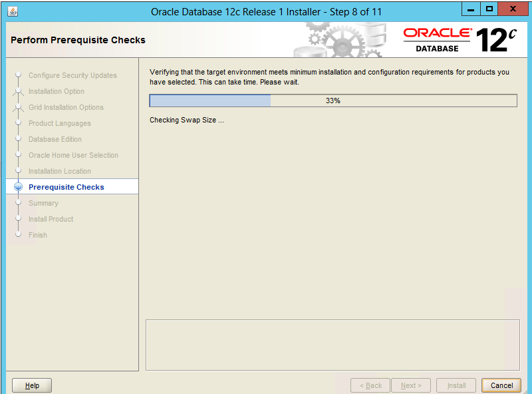Select the Product Languages step
Image resolution: width=532 pixels, height=394 pixels.
click(60, 124)
